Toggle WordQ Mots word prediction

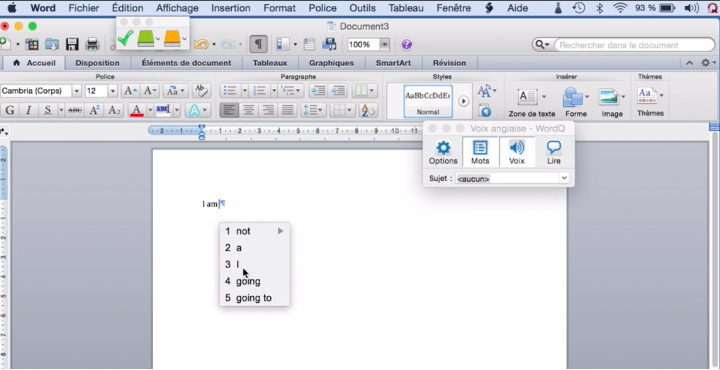click(480, 153)
